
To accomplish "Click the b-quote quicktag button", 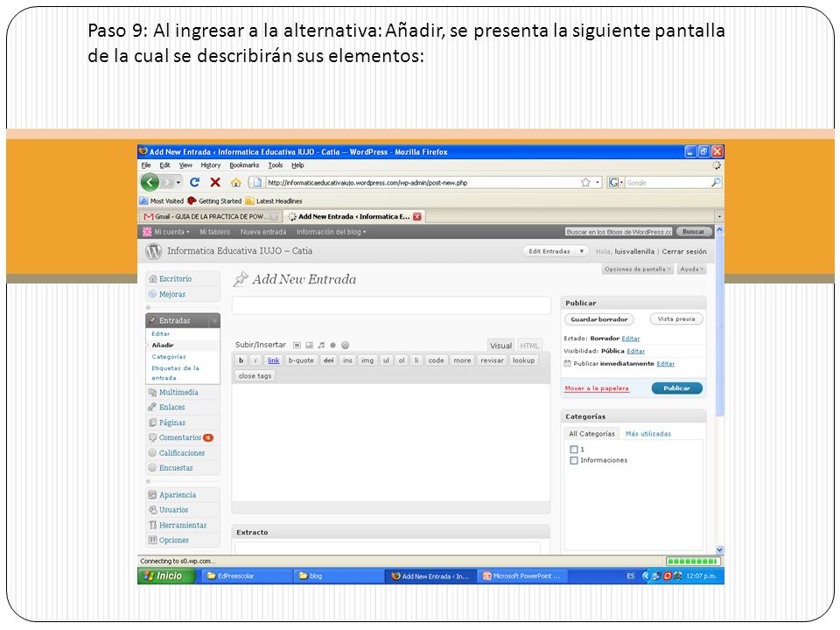I will [301, 360].
